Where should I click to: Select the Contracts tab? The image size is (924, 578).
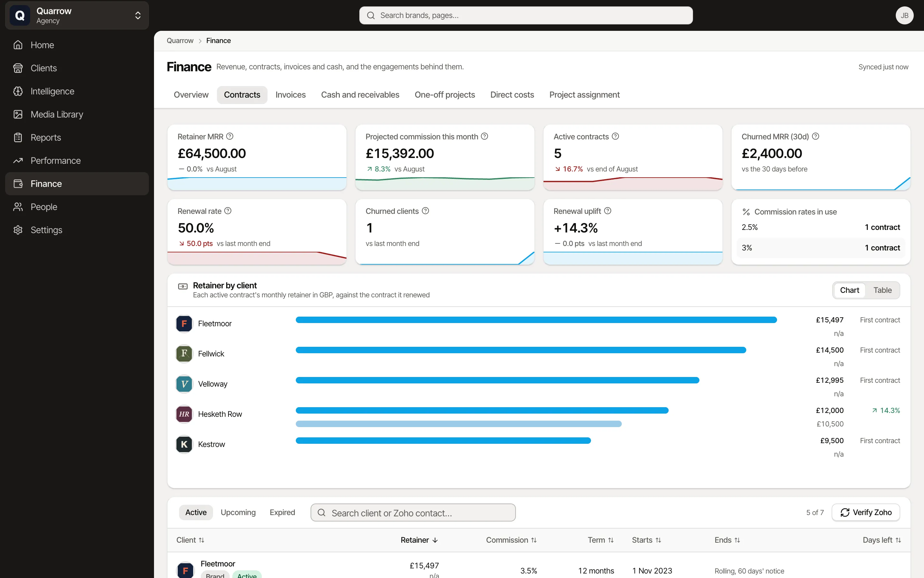(x=242, y=95)
